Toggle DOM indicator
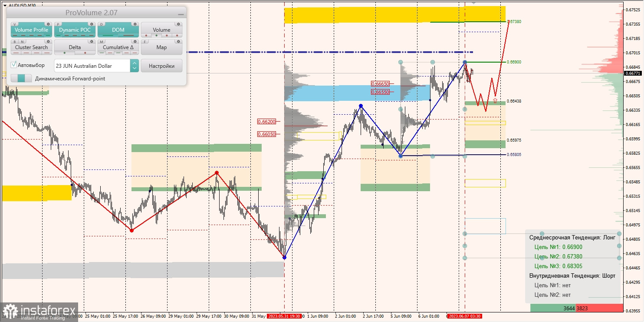 (x=118, y=30)
